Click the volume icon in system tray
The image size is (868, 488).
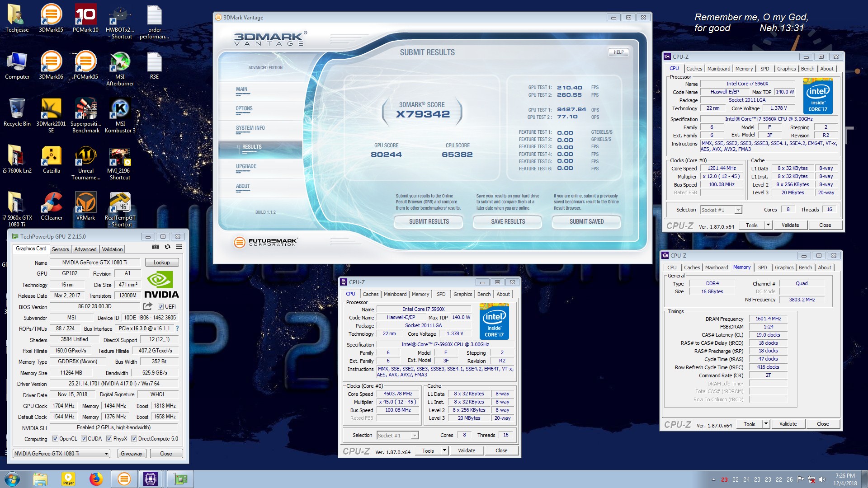[x=822, y=479]
